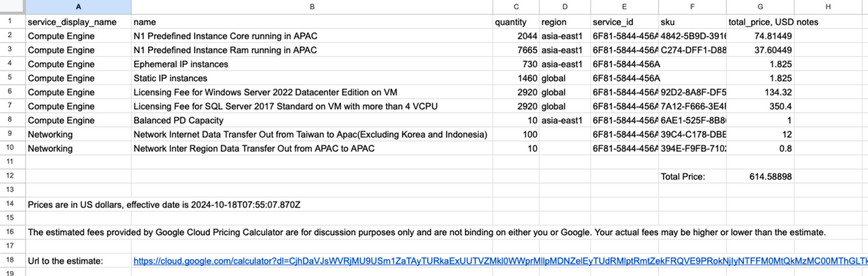Click the 'notes' header cell
The width and height of the screenshot is (868, 276).
coord(828,22)
